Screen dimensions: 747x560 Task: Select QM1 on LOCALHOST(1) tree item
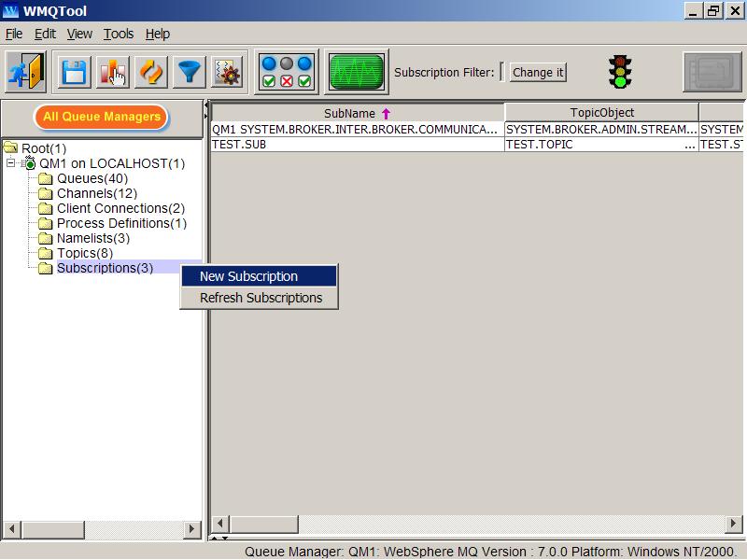pos(112,163)
